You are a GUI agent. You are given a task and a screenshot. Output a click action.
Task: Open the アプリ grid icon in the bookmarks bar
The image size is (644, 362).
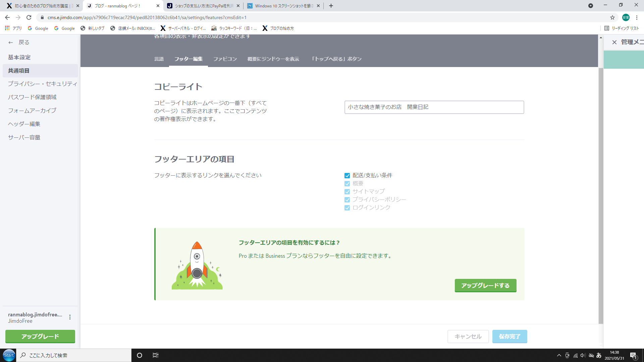(x=7, y=28)
